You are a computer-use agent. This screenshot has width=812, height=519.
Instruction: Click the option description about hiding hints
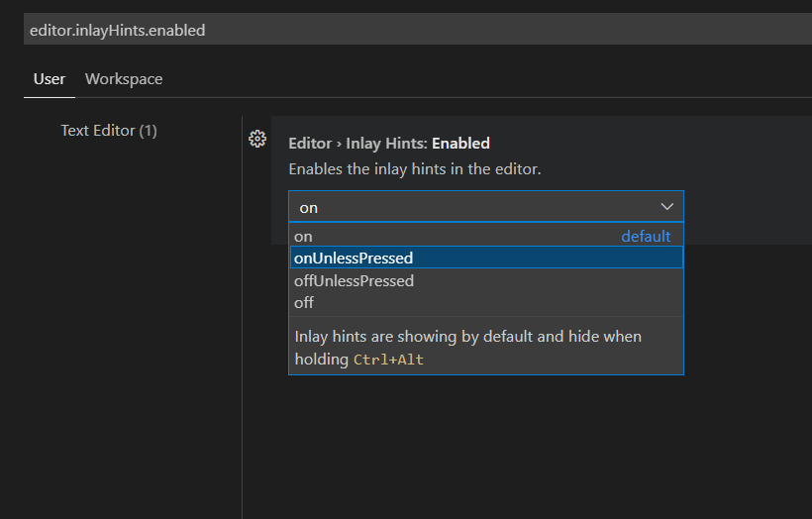(468, 337)
